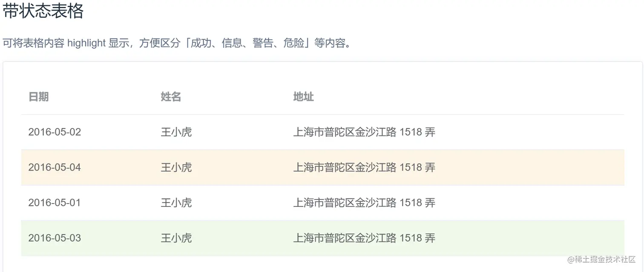This screenshot has width=644, height=272.
Task: Click the address in the green highlighted row
Action: coord(364,238)
